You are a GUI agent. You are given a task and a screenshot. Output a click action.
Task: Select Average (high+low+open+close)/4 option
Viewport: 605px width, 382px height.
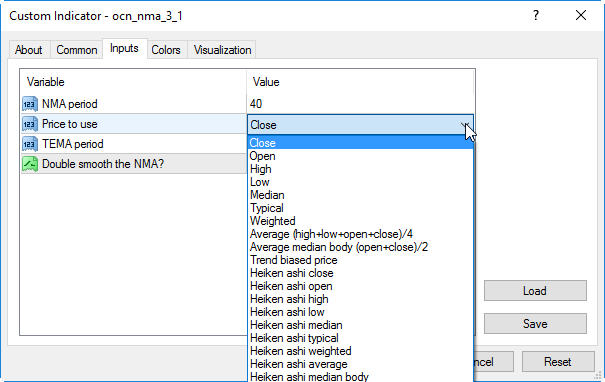coord(360,234)
